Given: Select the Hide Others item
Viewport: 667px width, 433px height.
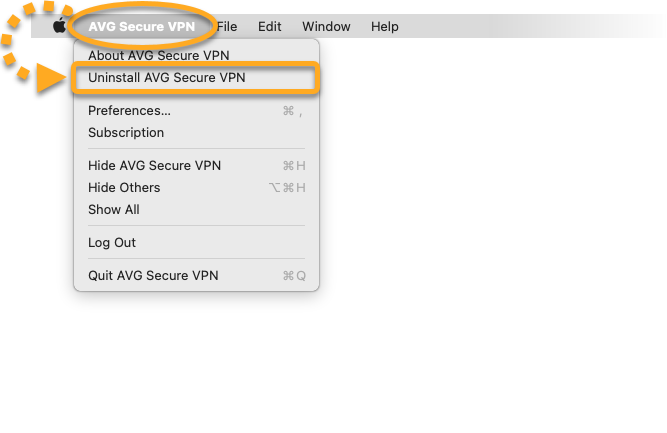Looking at the screenshot, I should pos(197,188).
